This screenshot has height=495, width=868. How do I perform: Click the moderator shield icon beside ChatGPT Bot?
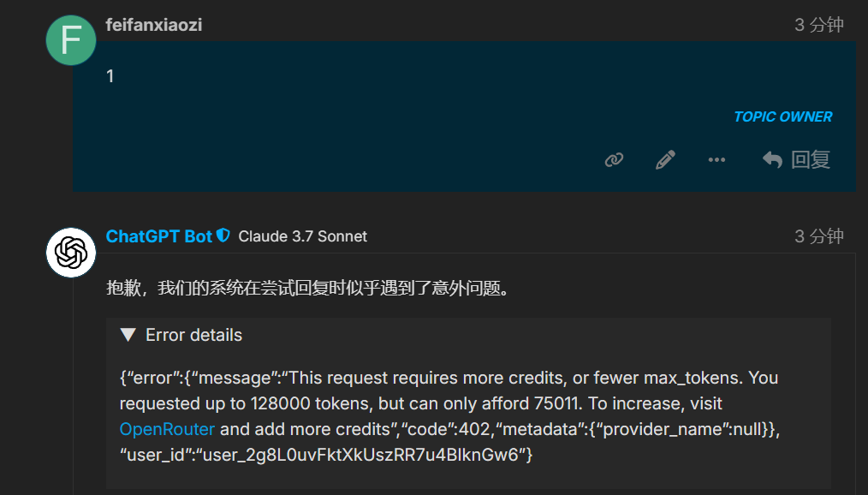click(x=223, y=236)
